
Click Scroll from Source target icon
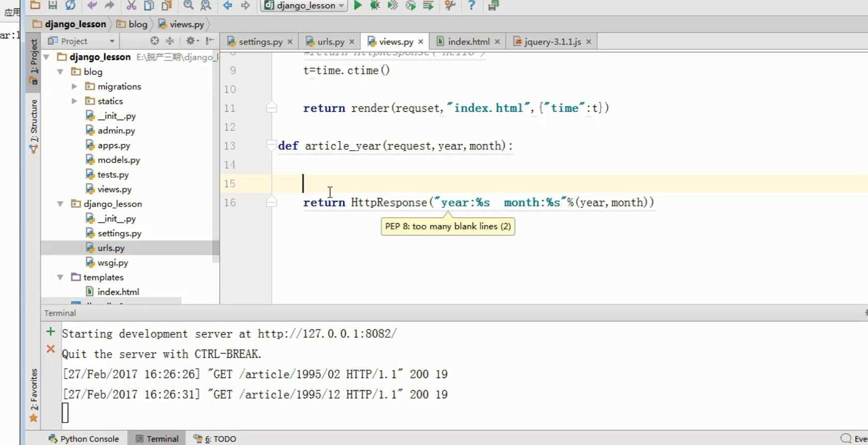coord(155,41)
